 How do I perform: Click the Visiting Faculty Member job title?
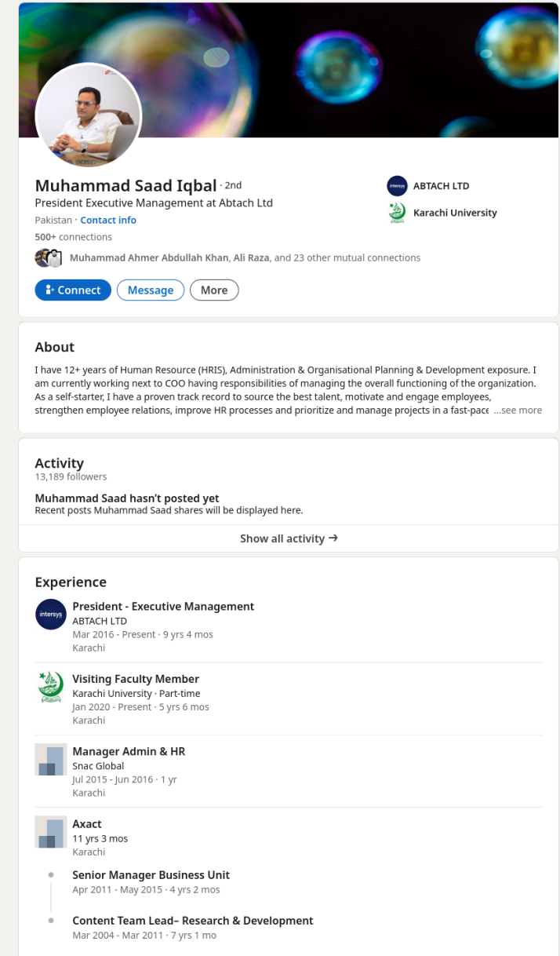[x=136, y=679]
